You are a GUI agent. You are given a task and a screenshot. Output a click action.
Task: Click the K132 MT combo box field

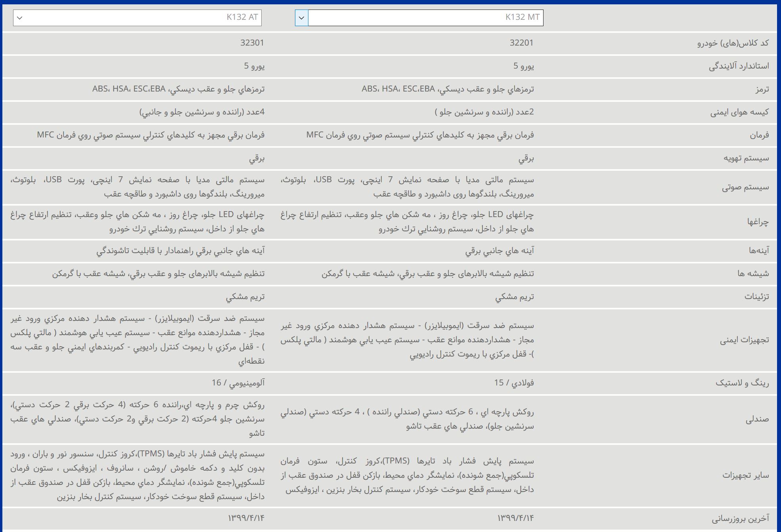425,18
